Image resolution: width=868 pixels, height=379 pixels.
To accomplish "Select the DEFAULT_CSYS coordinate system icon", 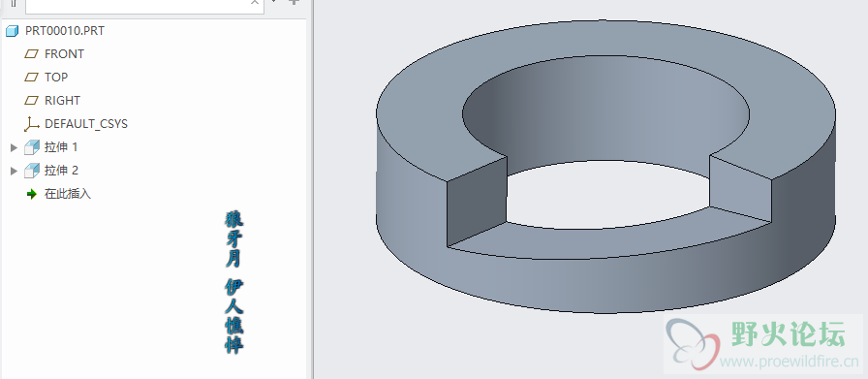I will click(32, 124).
